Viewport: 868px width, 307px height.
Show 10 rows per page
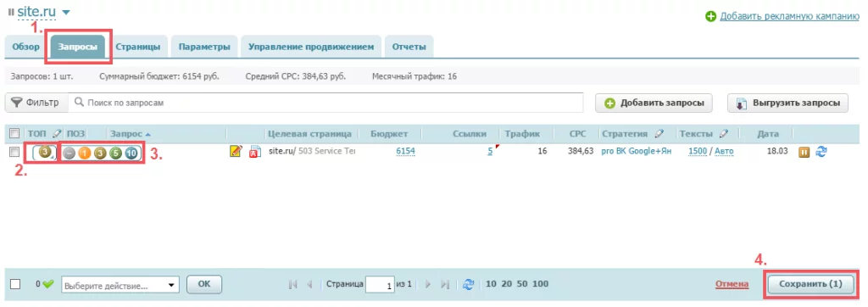(491, 284)
